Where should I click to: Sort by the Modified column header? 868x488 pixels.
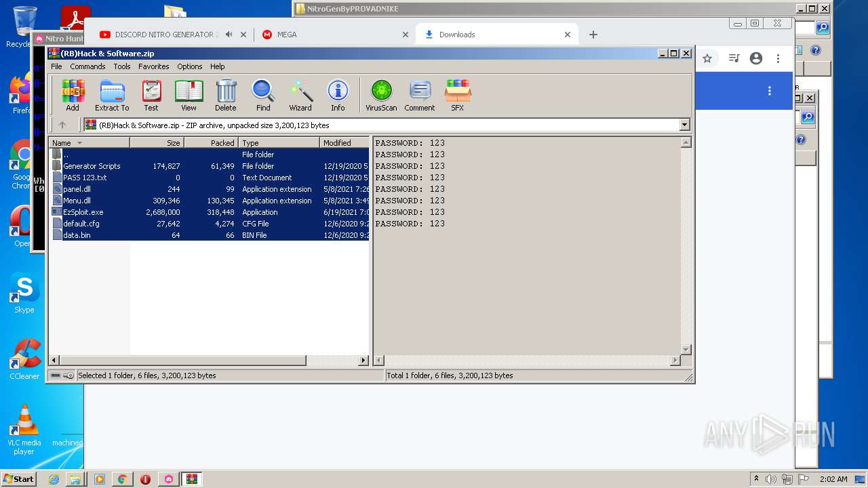[x=344, y=143]
